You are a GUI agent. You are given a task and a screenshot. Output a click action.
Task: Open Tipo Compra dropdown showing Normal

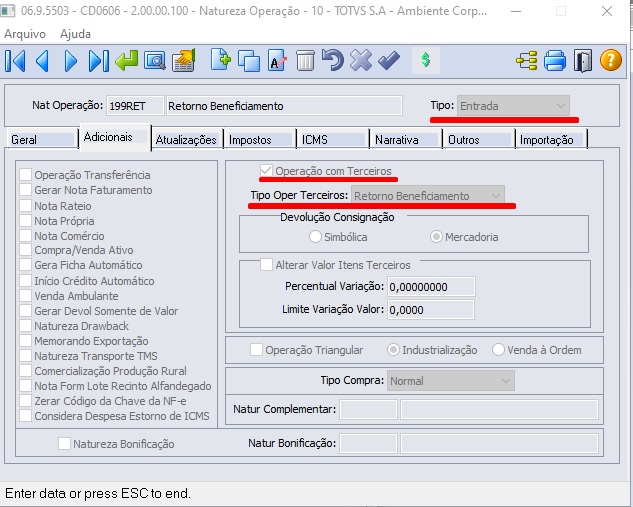[x=451, y=381]
